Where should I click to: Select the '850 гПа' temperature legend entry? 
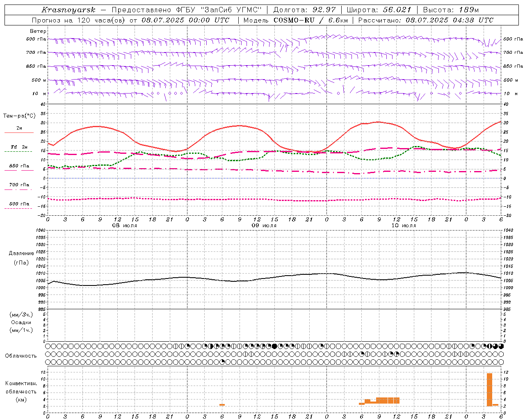[19, 166]
